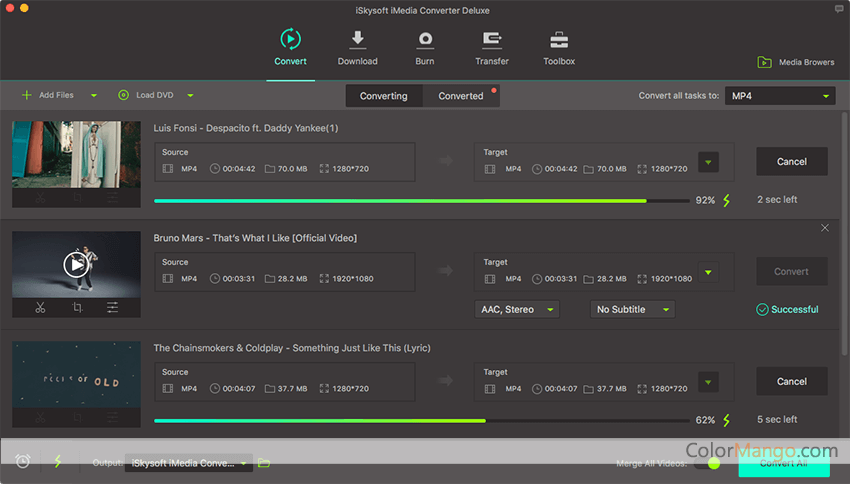The height and width of the screenshot is (484, 850).
Task: Open output folder icon in bottom bar
Action: (x=264, y=463)
